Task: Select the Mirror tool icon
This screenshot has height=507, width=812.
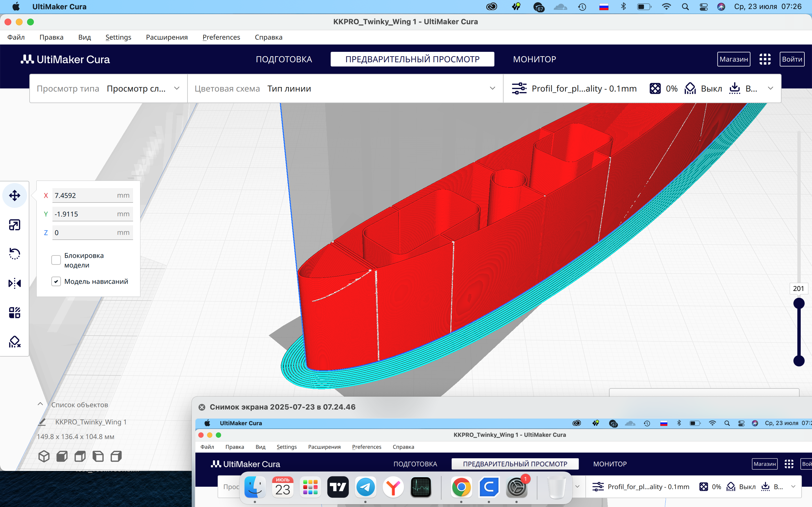Action: tap(14, 283)
